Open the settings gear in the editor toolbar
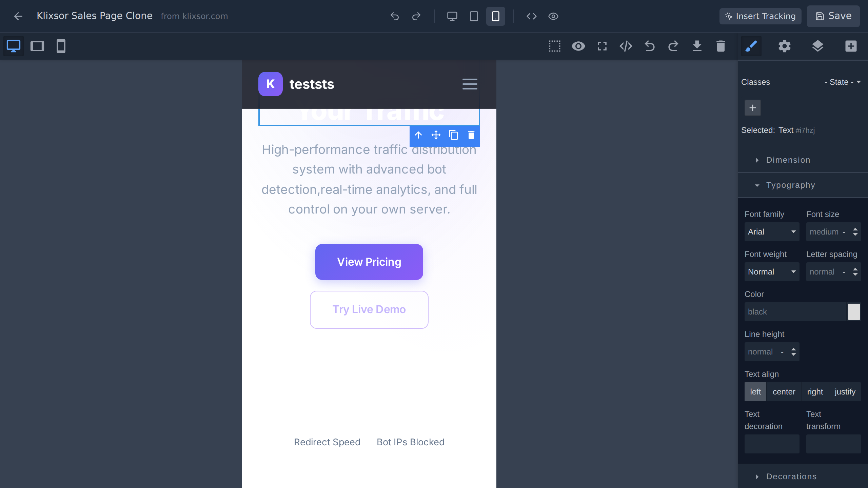Screen dimensions: 868x488 [x=784, y=46]
